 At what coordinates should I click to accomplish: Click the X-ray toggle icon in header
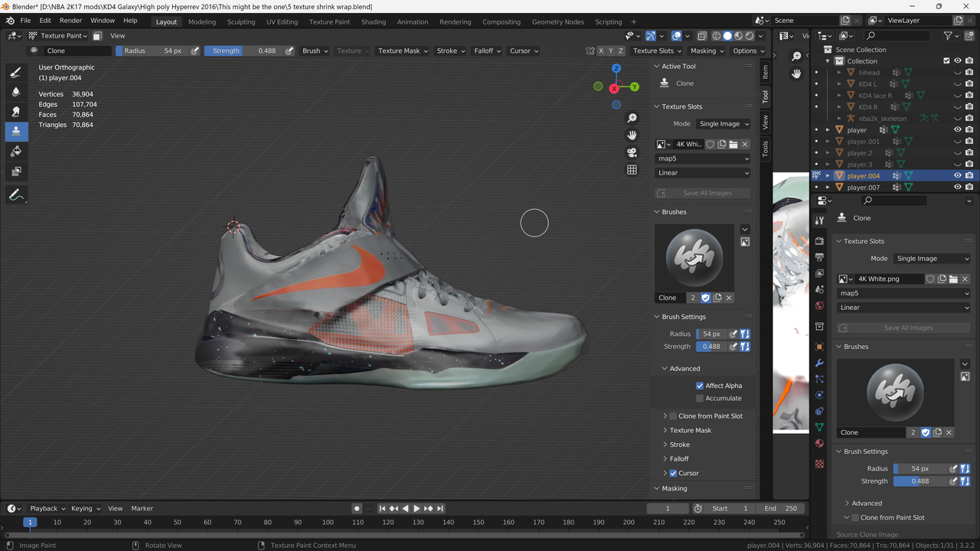(702, 36)
